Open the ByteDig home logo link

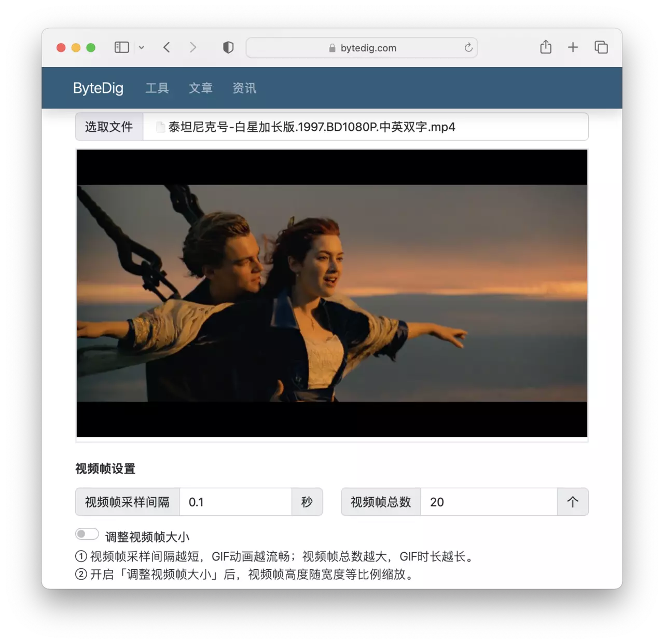(98, 88)
